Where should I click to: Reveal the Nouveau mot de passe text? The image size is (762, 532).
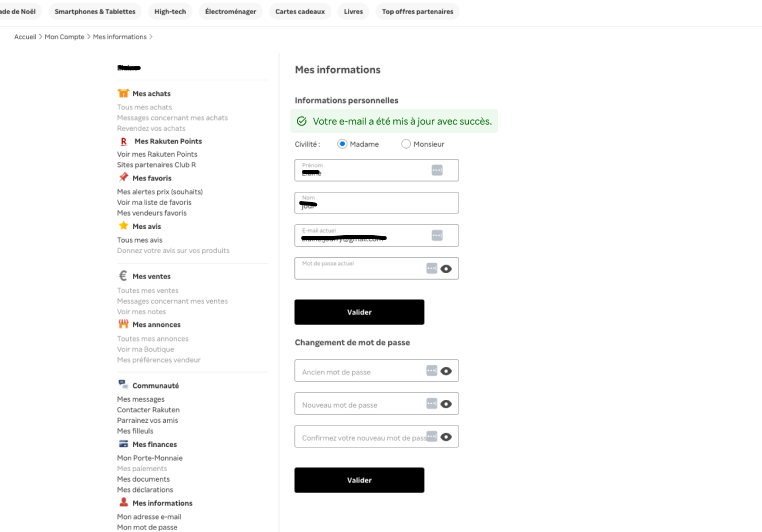(446, 404)
